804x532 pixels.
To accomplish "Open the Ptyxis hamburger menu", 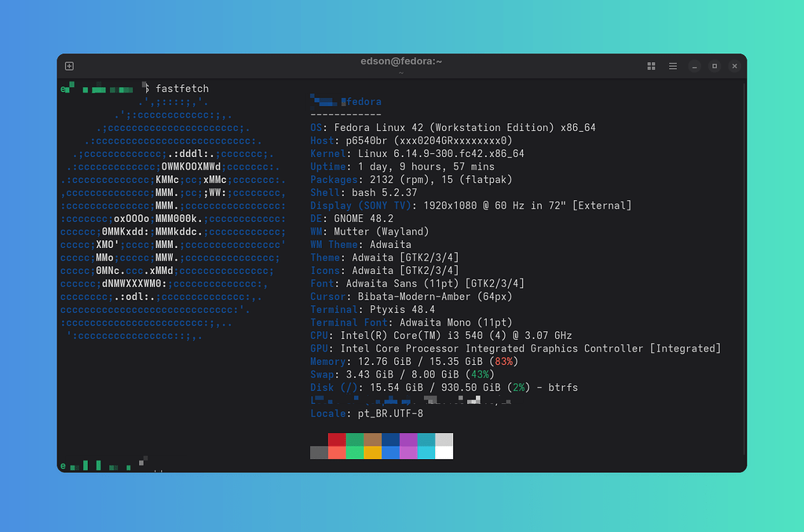I will tap(673, 66).
